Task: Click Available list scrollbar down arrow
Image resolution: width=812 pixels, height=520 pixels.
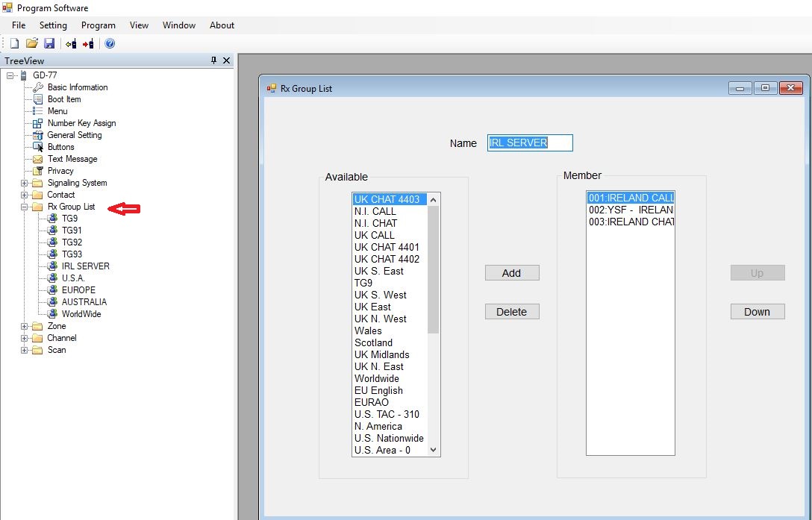Action: point(434,450)
